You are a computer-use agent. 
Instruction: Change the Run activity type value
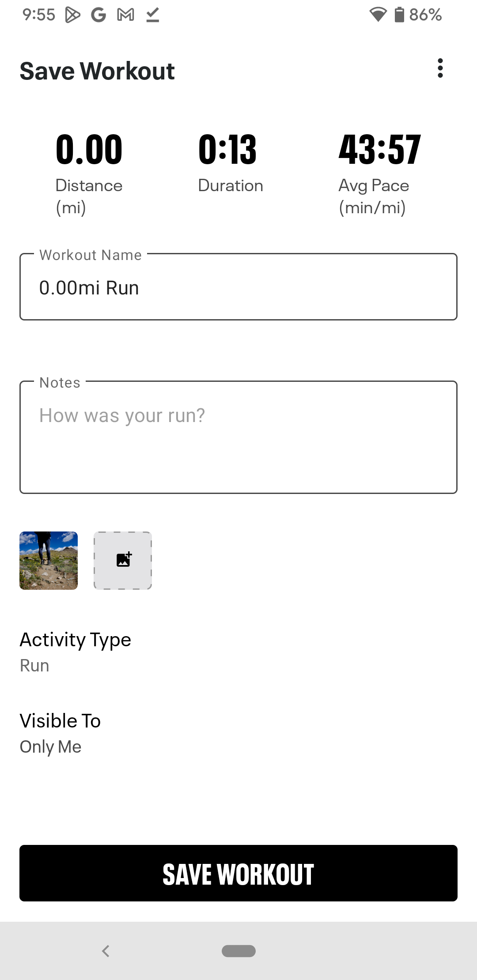[34, 665]
